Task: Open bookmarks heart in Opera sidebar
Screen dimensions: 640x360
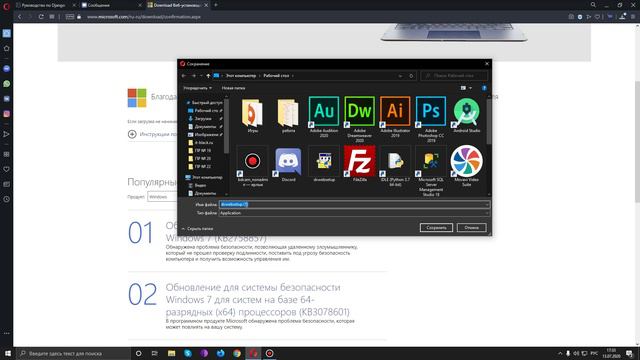Action: click(x=7, y=169)
